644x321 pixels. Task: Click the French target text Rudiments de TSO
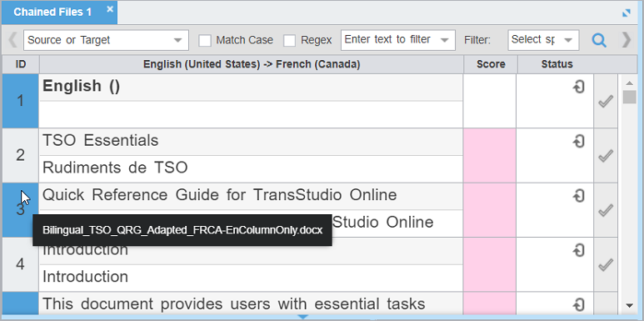116,168
